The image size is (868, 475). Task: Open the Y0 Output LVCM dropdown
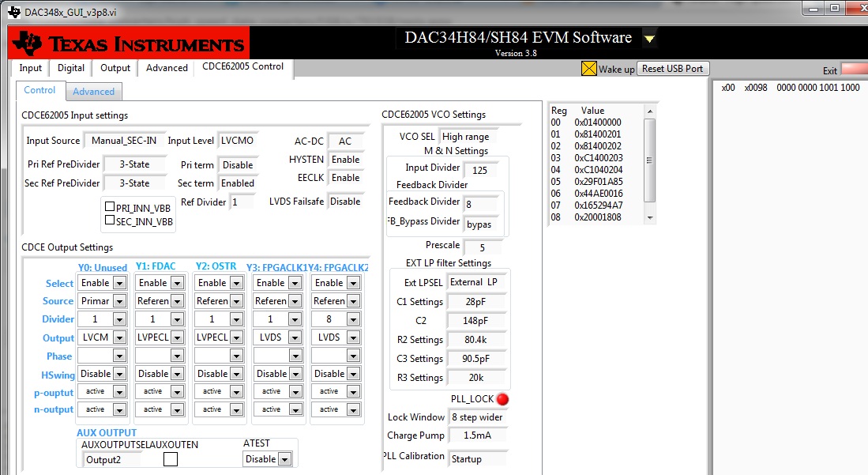[119, 337]
